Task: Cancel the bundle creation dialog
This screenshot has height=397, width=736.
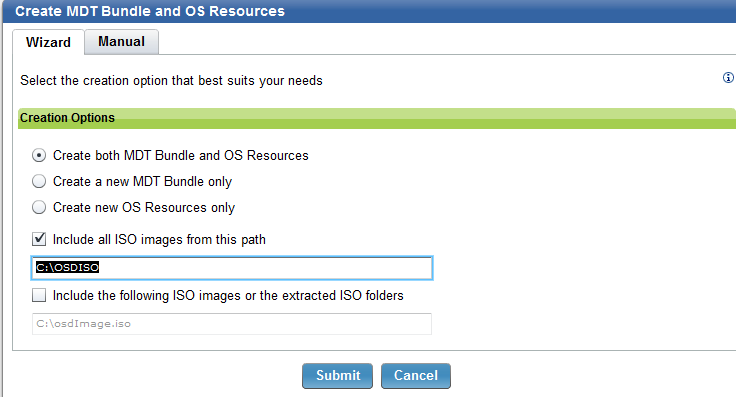Action: pyautogui.click(x=416, y=375)
